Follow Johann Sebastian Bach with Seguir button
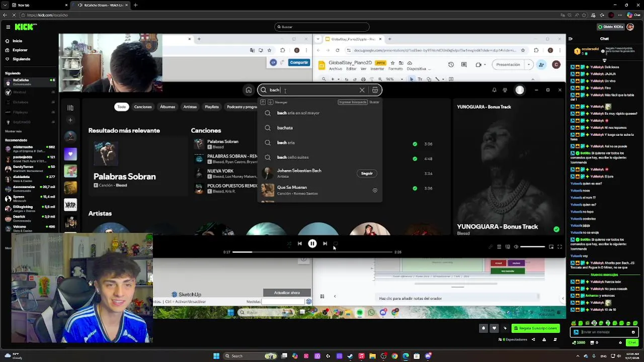644x362 pixels. [367, 173]
